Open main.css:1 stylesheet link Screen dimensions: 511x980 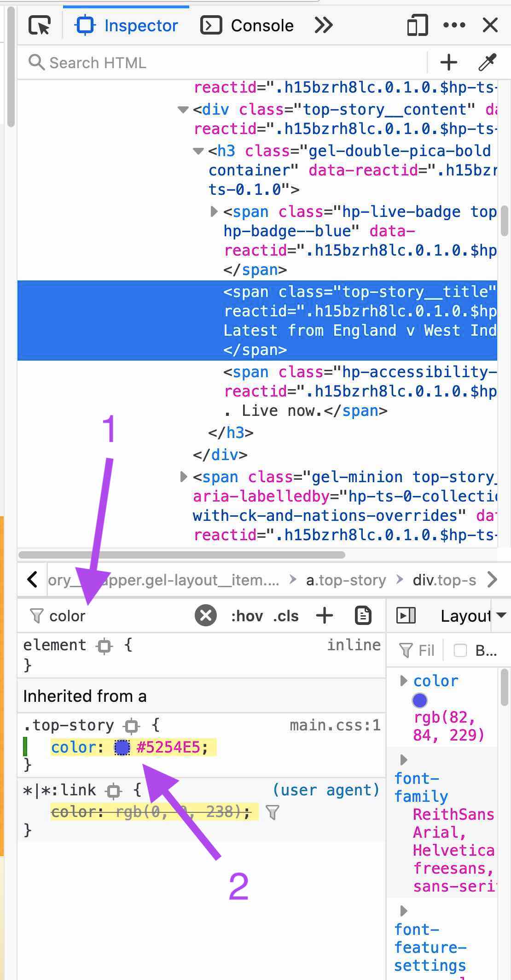pos(335,724)
